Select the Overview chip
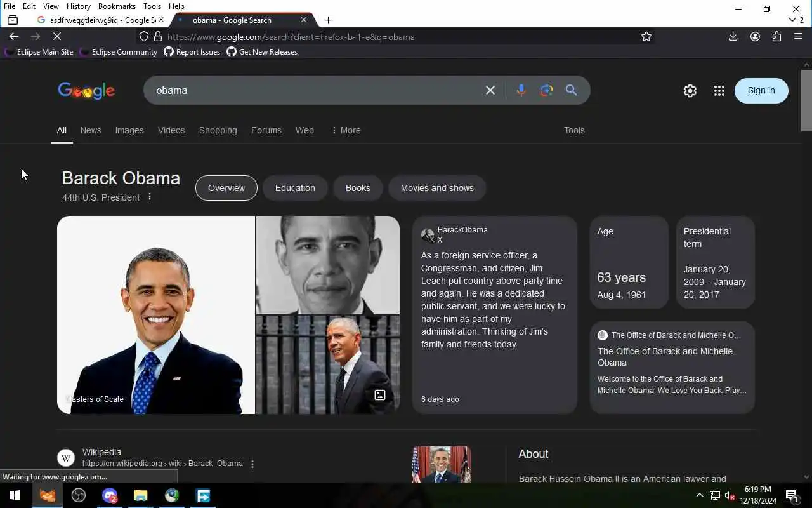Screen dimensions: 812x508 click(x=226, y=188)
